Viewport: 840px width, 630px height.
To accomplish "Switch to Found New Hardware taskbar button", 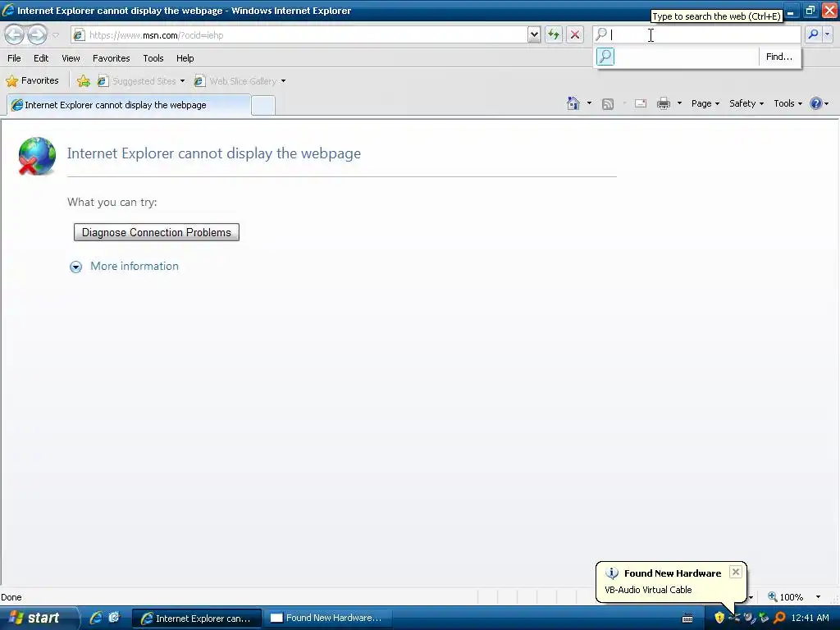I will click(x=328, y=619).
